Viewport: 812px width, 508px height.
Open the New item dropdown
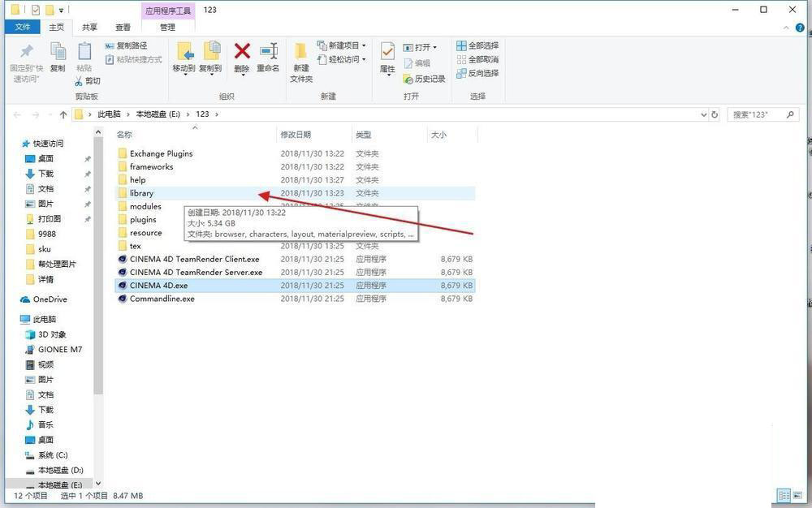tap(341, 45)
